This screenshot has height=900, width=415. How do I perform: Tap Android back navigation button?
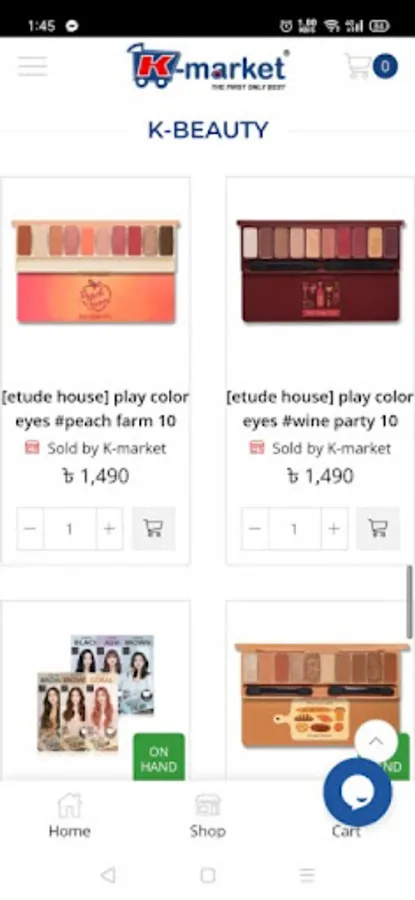coord(107,875)
